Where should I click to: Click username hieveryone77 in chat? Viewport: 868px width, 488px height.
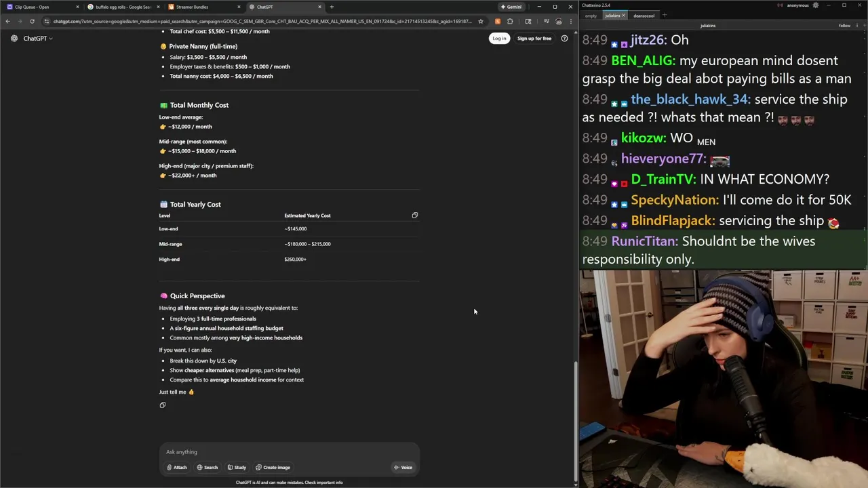664,159
